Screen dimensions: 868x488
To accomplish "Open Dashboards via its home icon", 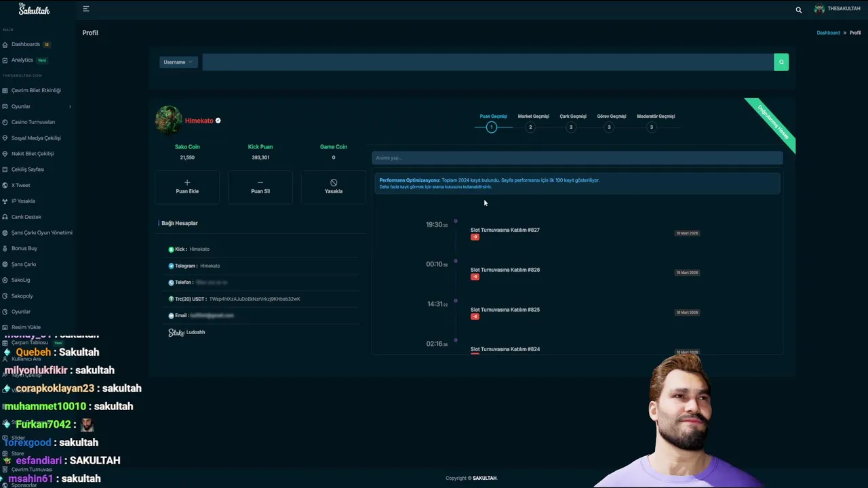I will (5, 45).
